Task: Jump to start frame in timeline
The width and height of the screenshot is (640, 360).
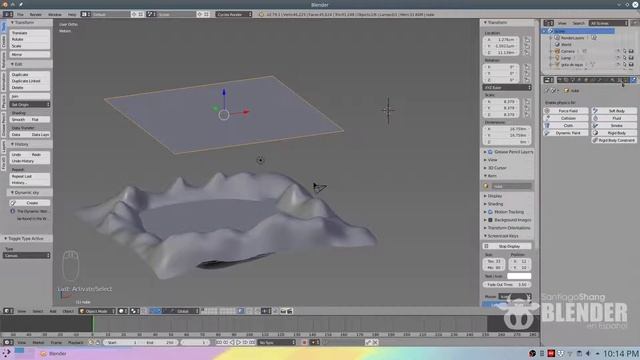Action: (219, 342)
